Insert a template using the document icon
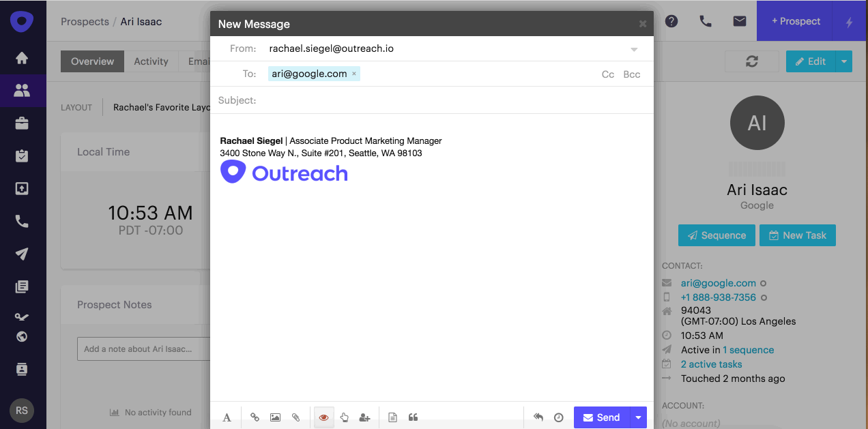The width and height of the screenshot is (868, 429). point(392,417)
